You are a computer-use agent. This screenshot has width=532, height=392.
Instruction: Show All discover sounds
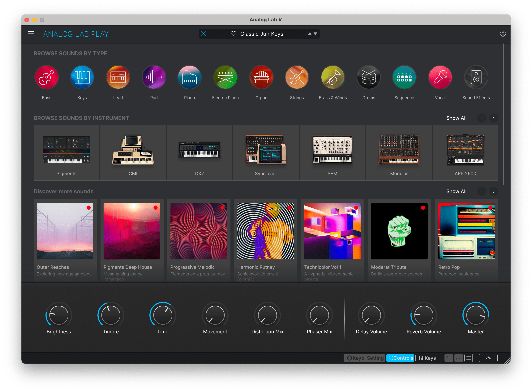click(x=456, y=191)
